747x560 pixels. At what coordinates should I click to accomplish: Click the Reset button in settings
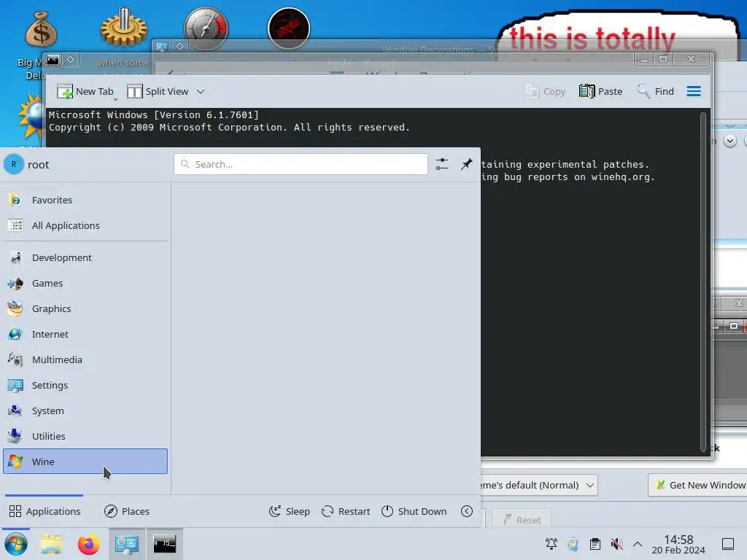(x=521, y=520)
